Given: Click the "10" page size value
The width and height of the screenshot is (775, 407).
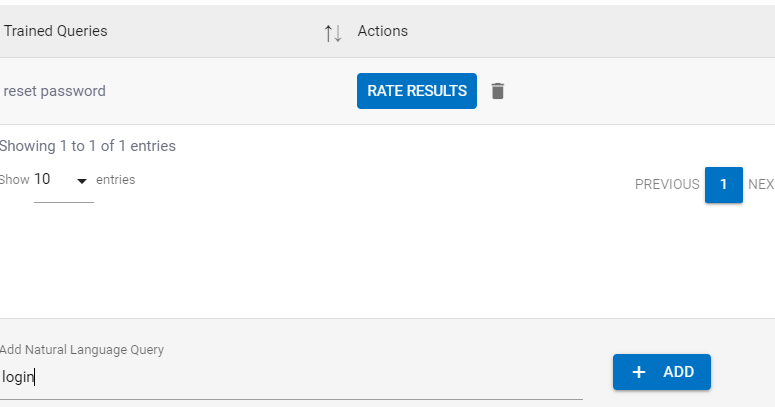Looking at the screenshot, I should pos(42,180).
